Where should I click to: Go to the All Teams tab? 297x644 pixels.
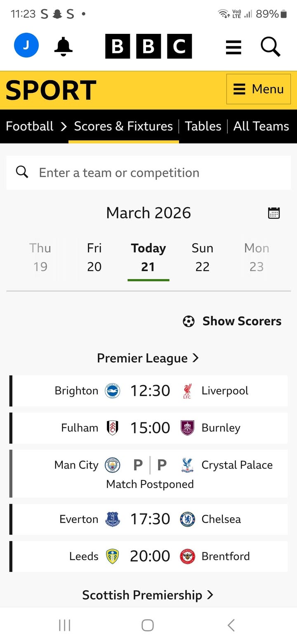point(261,126)
